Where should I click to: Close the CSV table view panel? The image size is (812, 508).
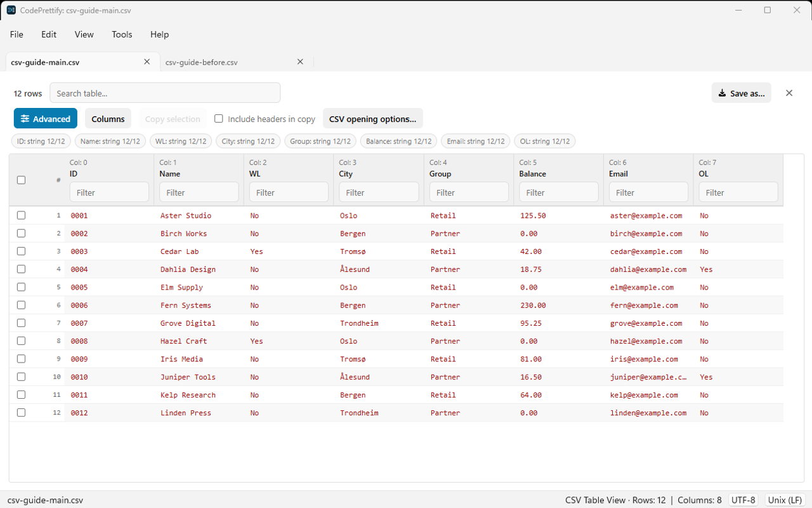tap(789, 93)
